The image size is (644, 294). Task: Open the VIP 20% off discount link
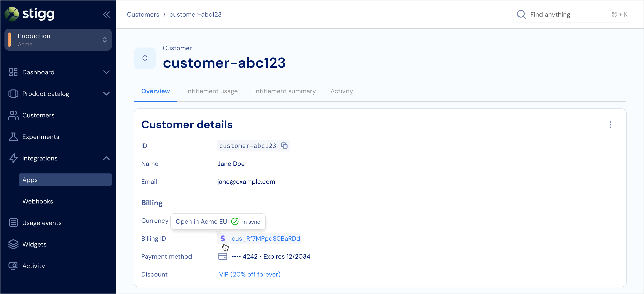click(x=250, y=274)
